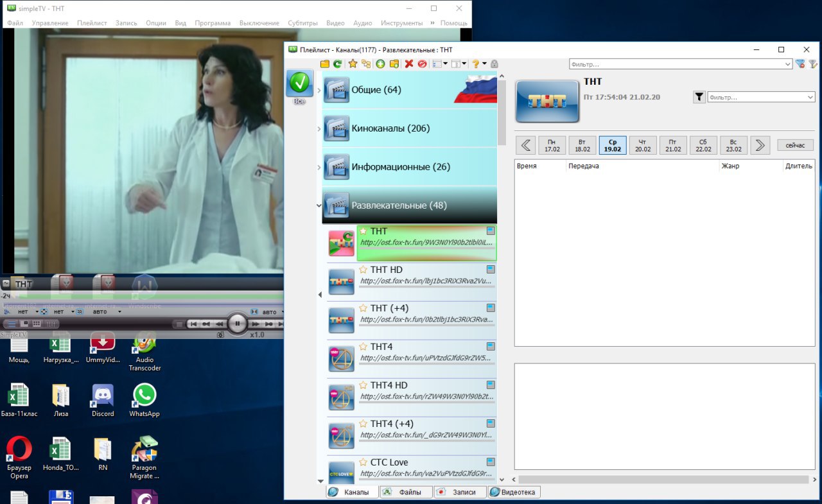Click the black funnel filter icon beside ТНТ
Screen dimensions: 822x504
click(699, 97)
